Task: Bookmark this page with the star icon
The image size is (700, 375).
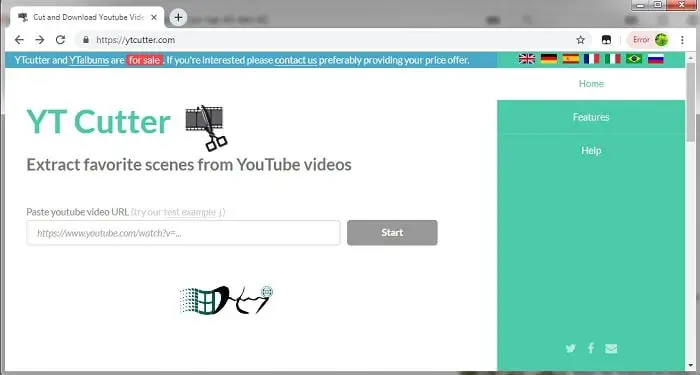Action: click(x=580, y=40)
